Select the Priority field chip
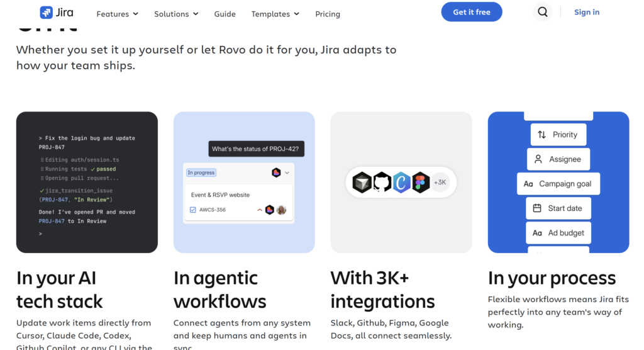644x350 pixels. click(x=558, y=135)
